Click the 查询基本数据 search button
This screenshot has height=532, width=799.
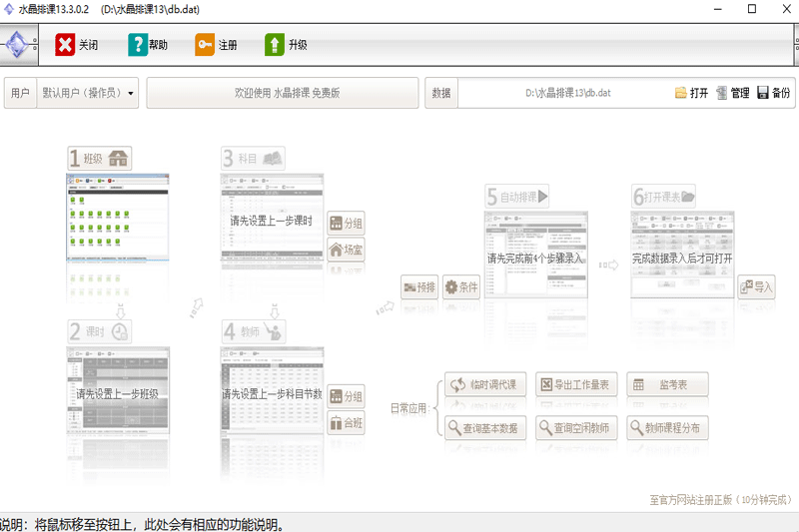(483, 427)
